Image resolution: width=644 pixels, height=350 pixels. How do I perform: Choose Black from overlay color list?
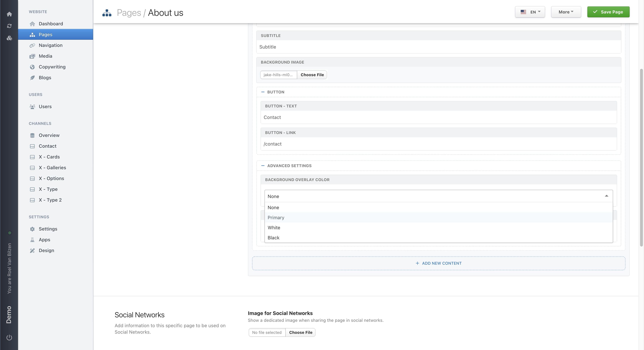point(273,238)
